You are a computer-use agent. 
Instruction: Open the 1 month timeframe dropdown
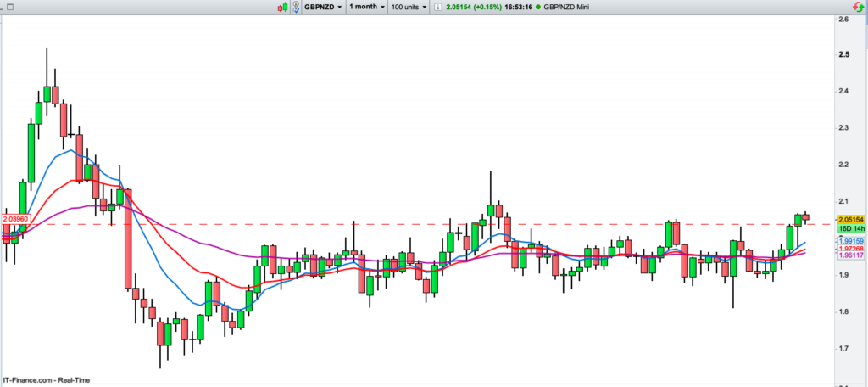(366, 7)
